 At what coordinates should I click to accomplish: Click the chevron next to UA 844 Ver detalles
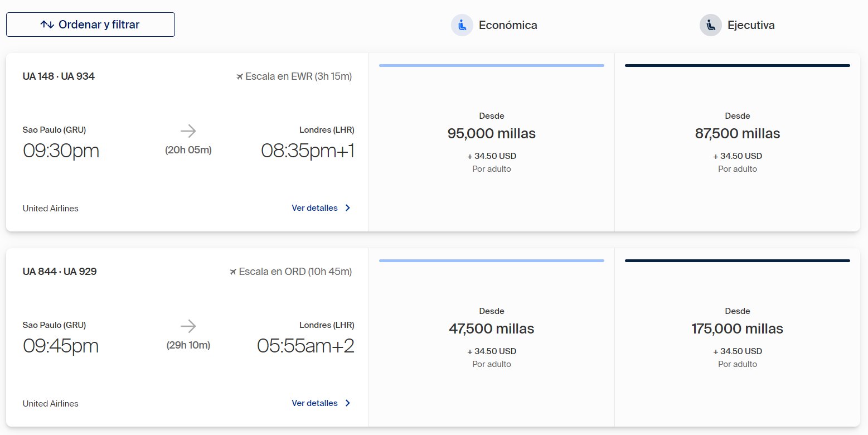tap(348, 403)
